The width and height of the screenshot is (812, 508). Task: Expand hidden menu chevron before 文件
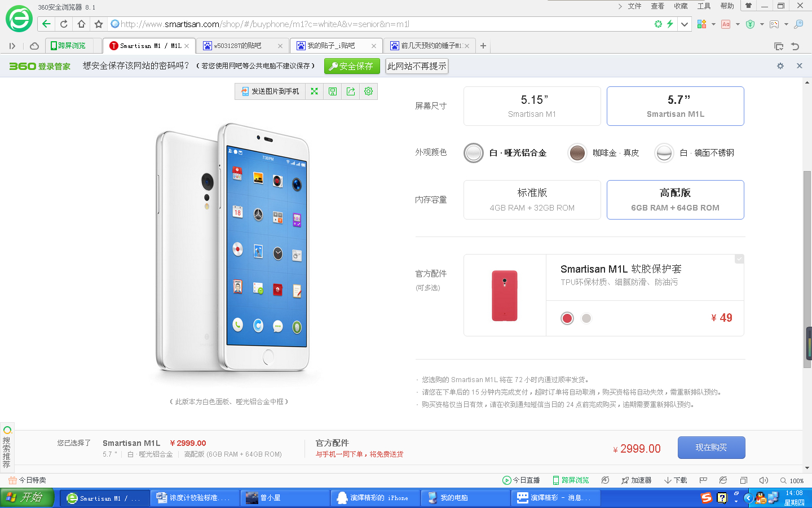[x=620, y=6]
